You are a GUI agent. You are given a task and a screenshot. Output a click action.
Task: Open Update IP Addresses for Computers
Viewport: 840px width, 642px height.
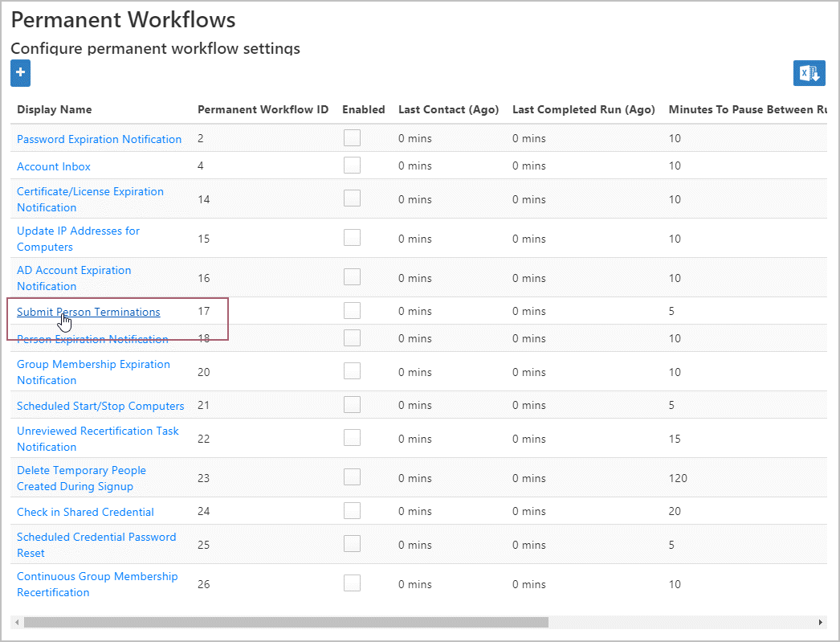[x=78, y=239]
